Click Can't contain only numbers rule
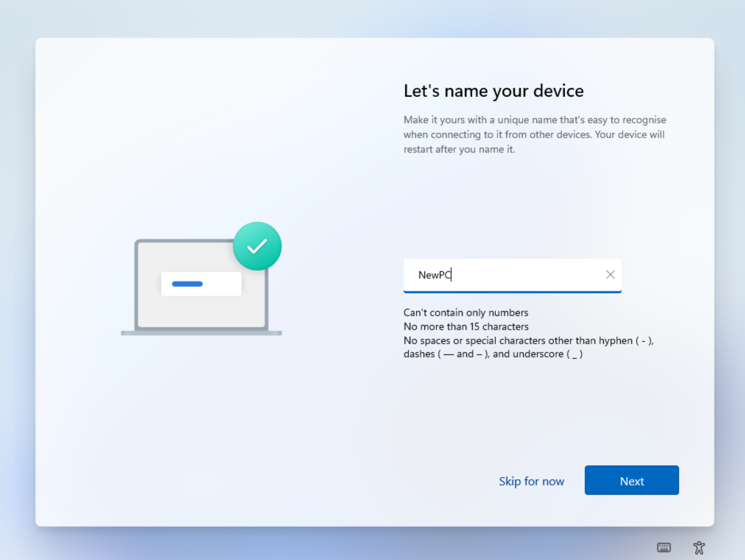Viewport: 745px width, 560px height. [x=465, y=313]
